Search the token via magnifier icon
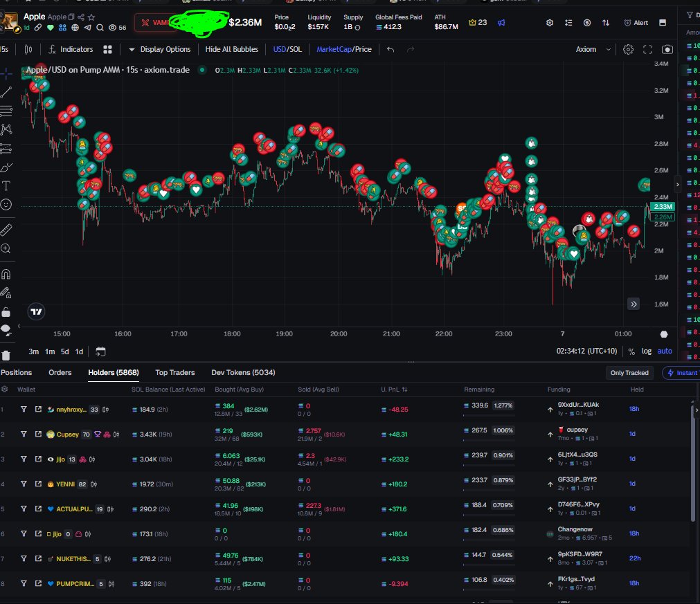 [x=100, y=28]
